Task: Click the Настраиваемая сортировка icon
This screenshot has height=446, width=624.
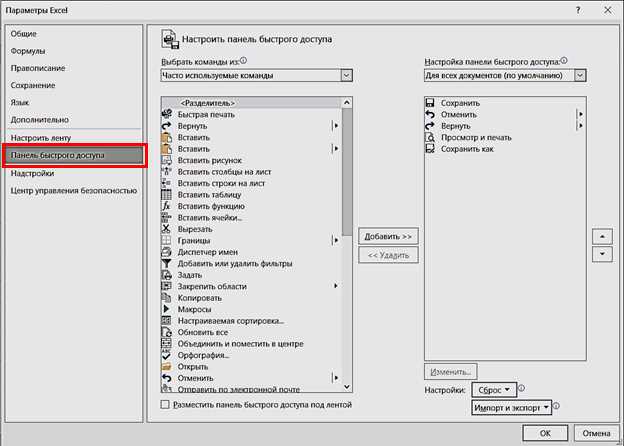Action: (x=166, y=321)
